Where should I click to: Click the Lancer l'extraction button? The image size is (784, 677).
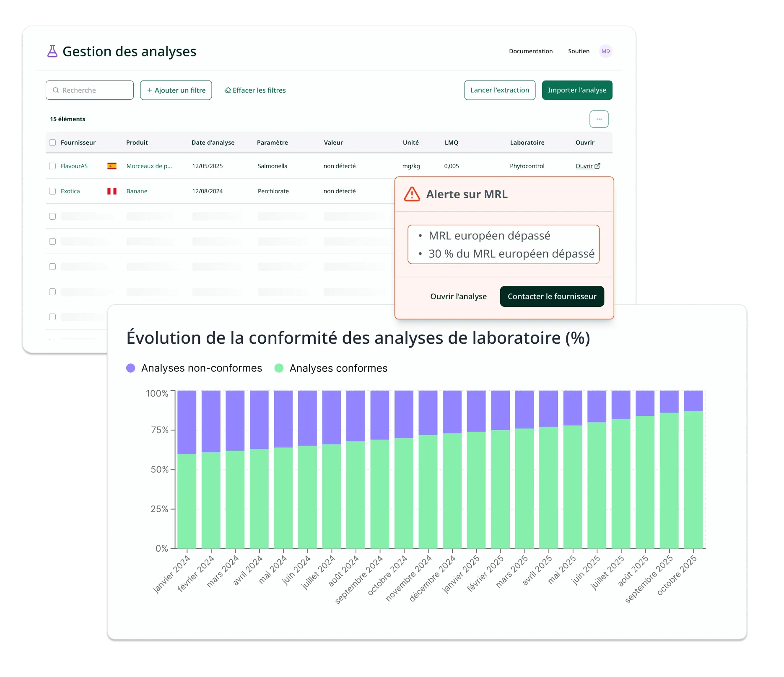tap(500, 90)
